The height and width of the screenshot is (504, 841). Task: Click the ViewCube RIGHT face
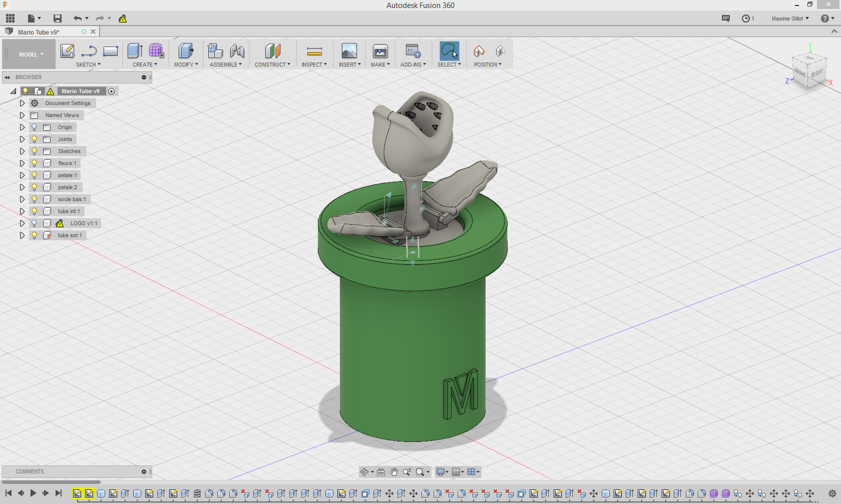click(817, 74)
